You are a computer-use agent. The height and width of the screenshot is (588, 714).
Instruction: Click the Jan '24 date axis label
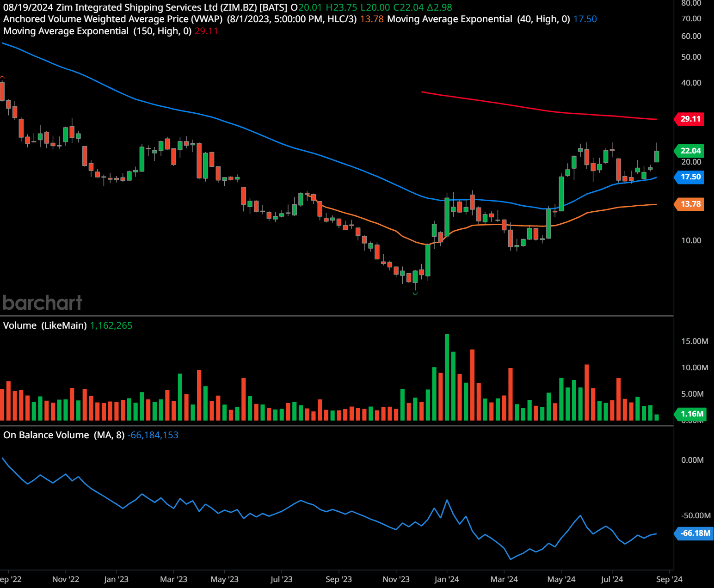click(x=447, y=579)
